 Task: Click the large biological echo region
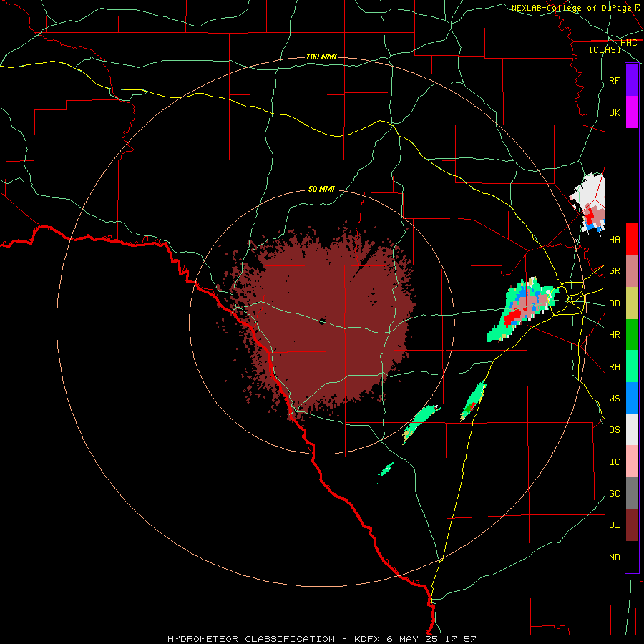pos(324,324)
